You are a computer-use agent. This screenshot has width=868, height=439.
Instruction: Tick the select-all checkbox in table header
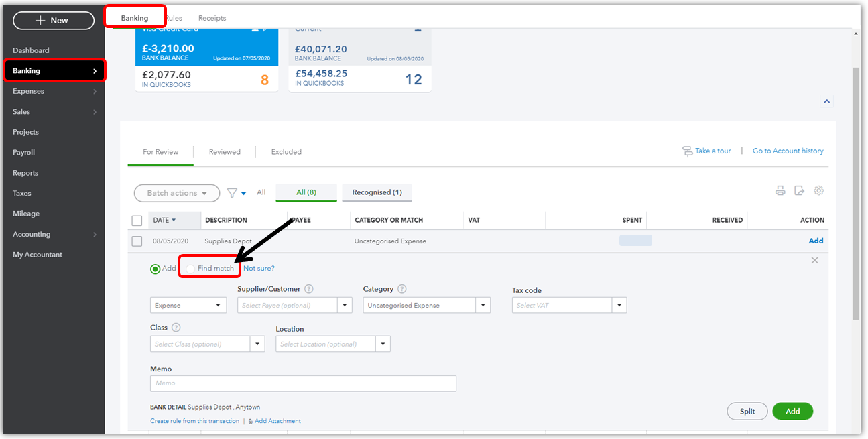tap(137, 221)
